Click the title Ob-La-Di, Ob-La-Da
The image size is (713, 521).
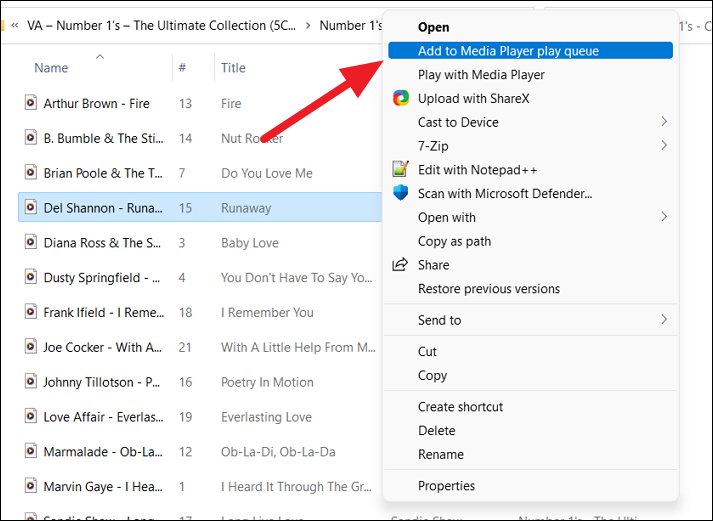coord(278,452)
